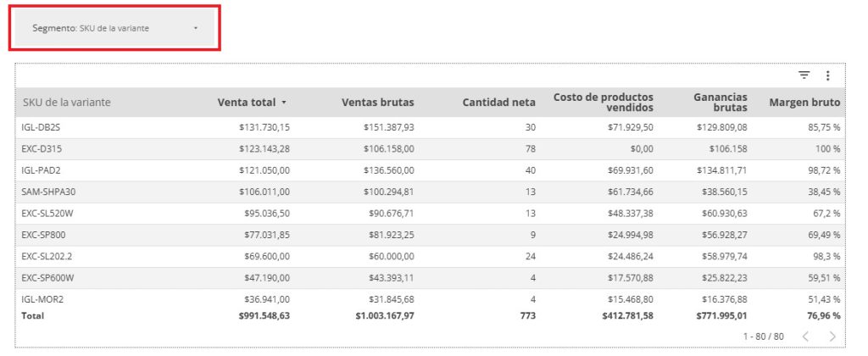
Task: Click the $151.387,93 ventas brutas value
Action: coord(388,127)
